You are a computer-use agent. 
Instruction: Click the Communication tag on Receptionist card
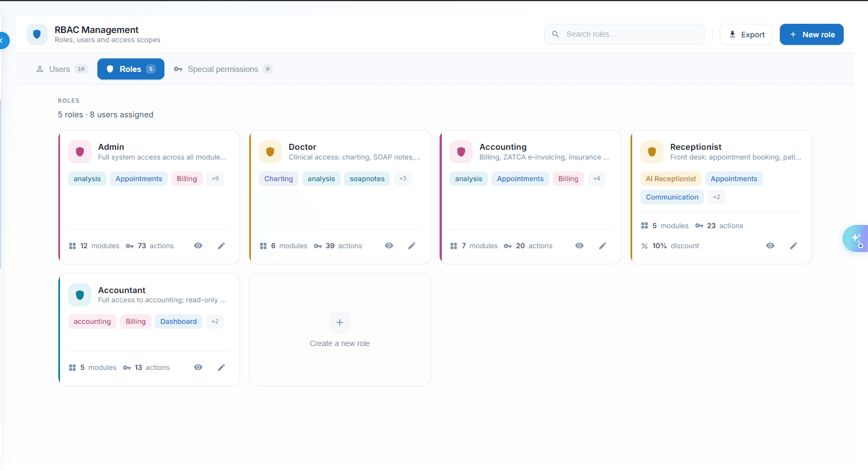pyautogui.click(x=672, y=197)
